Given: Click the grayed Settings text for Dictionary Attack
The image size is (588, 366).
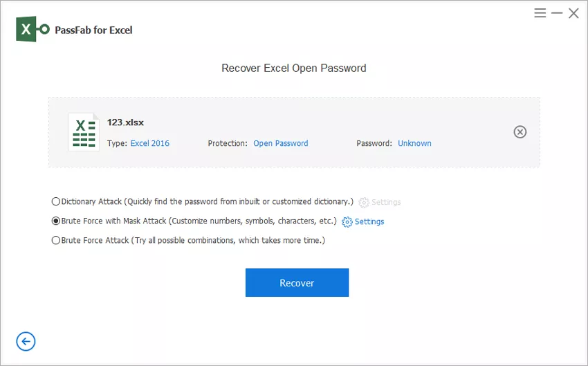Looking at the screenshot, I should pos(386,203).
